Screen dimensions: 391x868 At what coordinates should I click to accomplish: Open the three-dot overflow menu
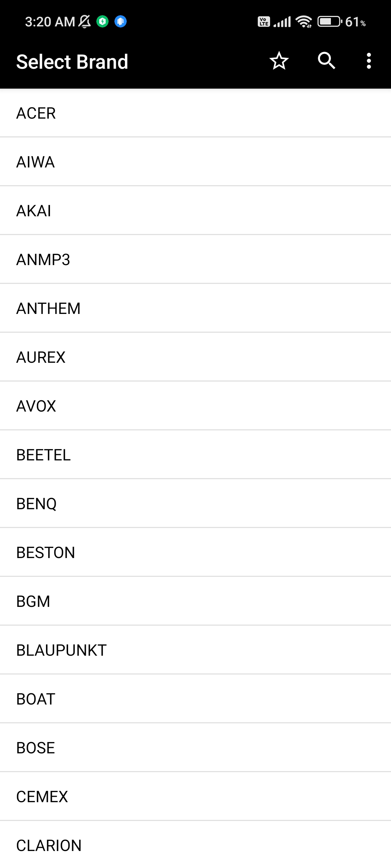pyautogui.click(x=369, y=61)
